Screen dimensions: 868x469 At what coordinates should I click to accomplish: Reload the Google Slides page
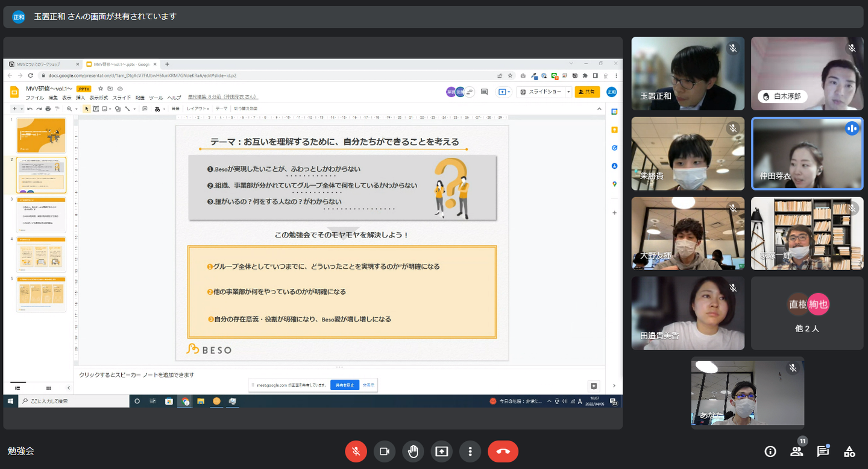point(30,75)
